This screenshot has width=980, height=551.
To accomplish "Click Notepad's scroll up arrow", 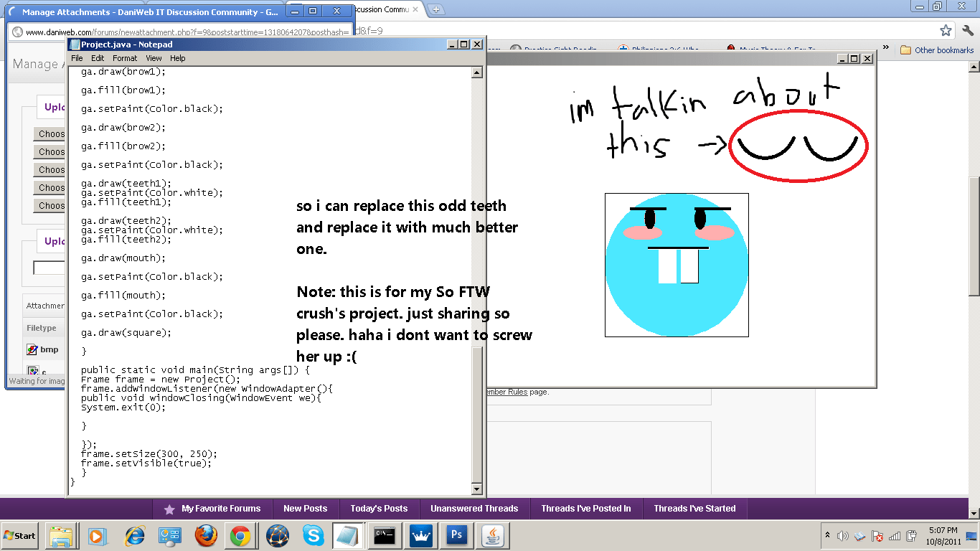I will 477,72.
